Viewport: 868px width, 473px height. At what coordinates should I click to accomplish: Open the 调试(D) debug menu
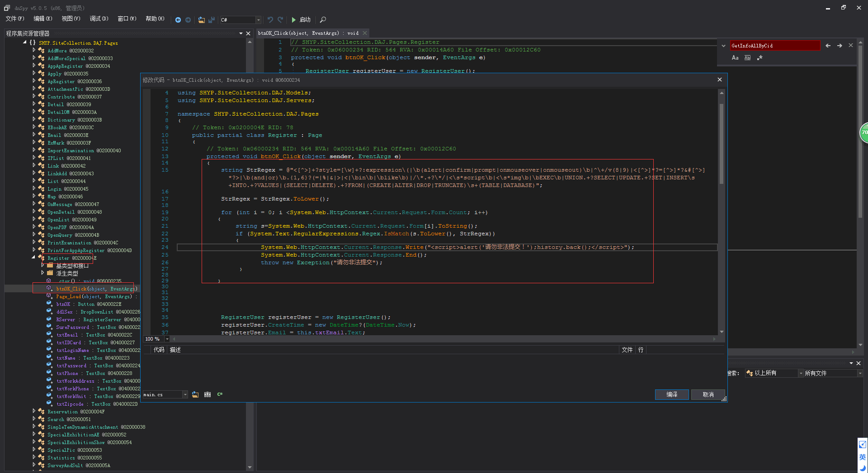(99, 19)
